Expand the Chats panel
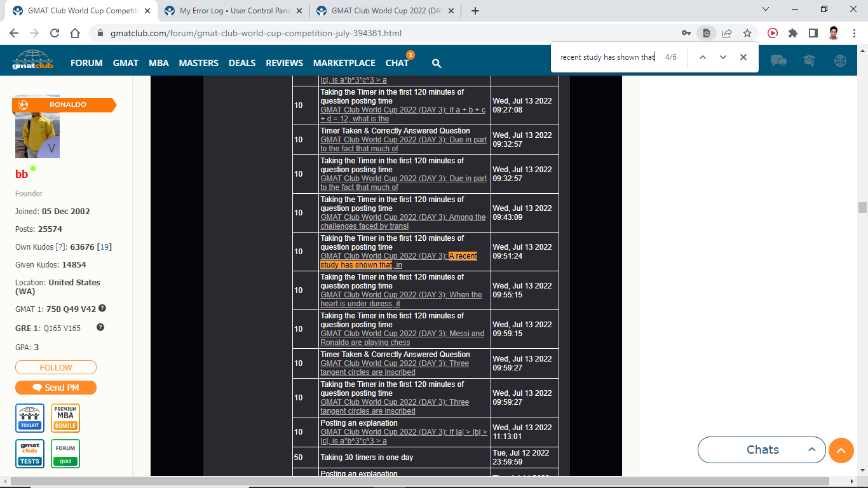The image size is (868, 488). tap(761, 450)
